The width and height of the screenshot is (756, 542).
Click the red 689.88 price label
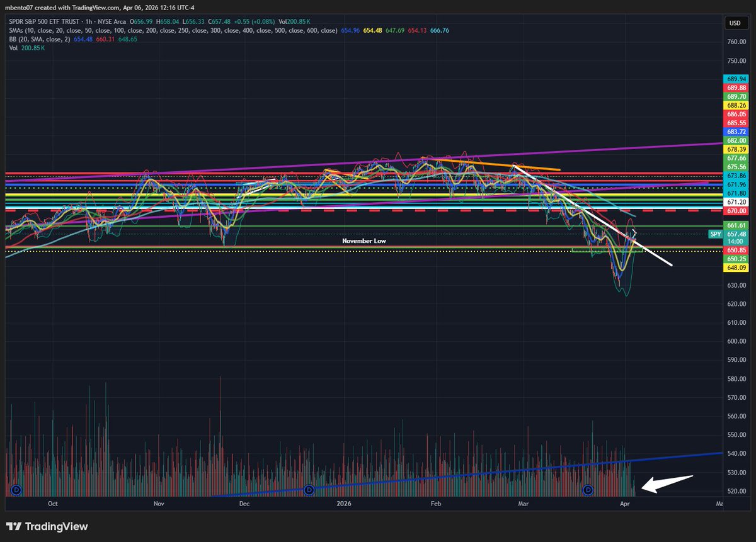click(736, 88)
